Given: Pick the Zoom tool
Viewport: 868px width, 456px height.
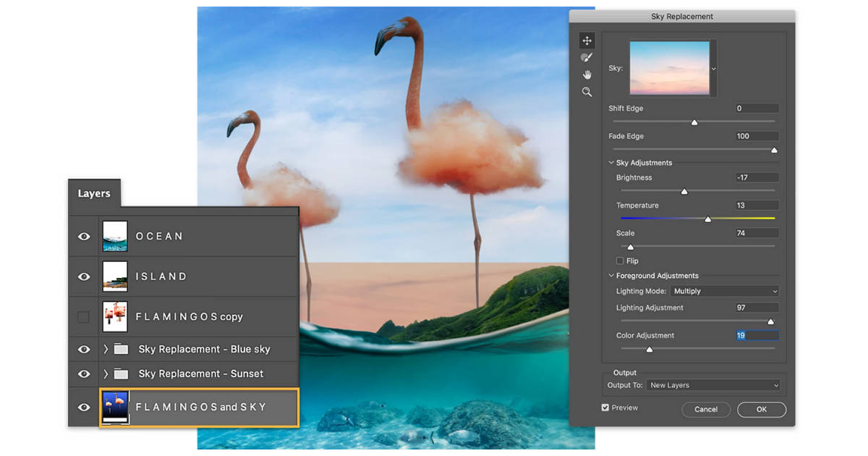Looking at the screenshot, I should (x=587, y=91).
